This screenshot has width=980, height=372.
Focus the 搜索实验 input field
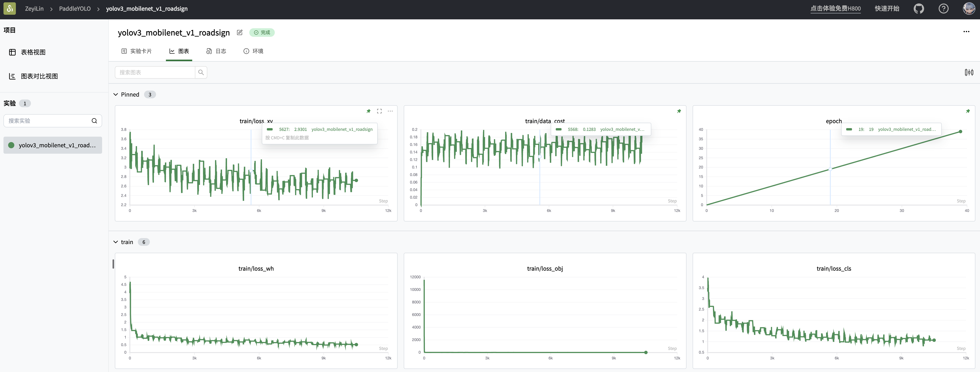(48, 121)
